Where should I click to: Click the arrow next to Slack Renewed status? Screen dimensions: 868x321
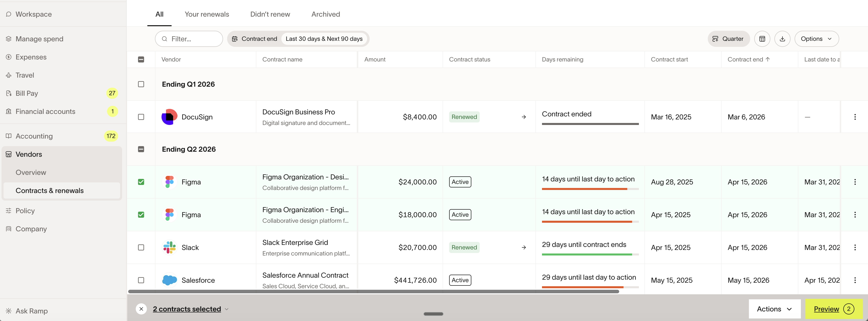(524, 247)
